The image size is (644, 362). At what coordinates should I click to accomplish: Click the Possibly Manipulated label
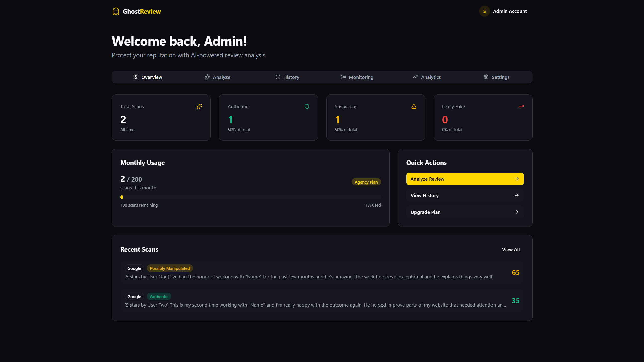(x=170, y=268)
